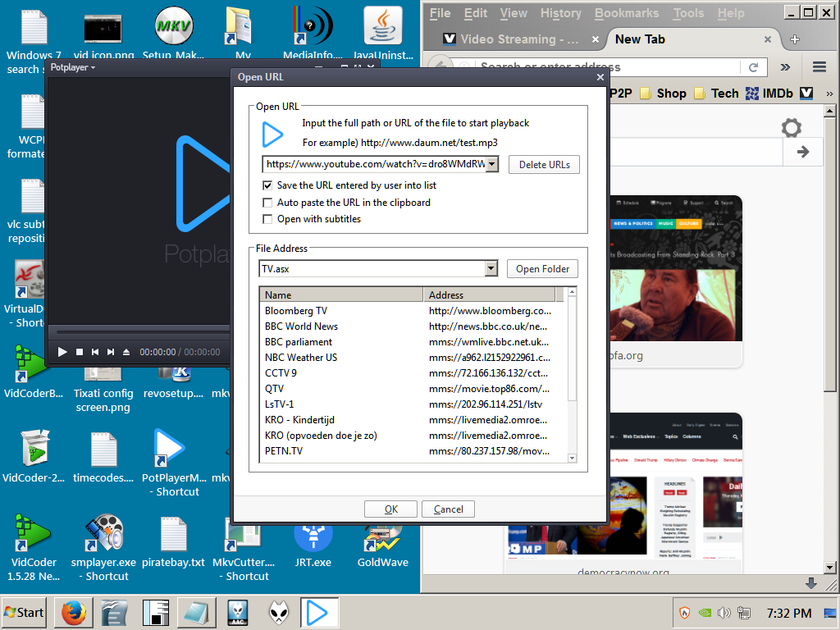Select BBC parliament in the list

point(299,342)
